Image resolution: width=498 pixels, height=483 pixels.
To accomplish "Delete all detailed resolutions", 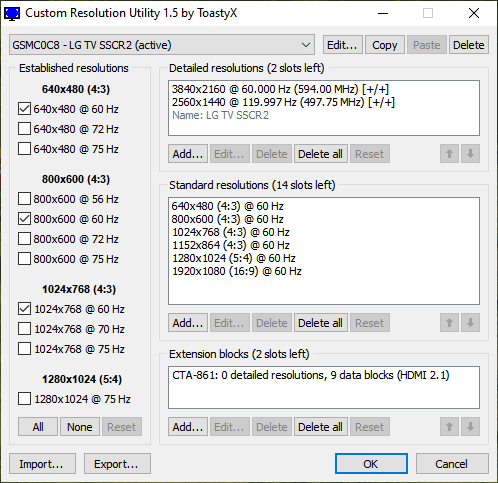I will coord(321,154).
